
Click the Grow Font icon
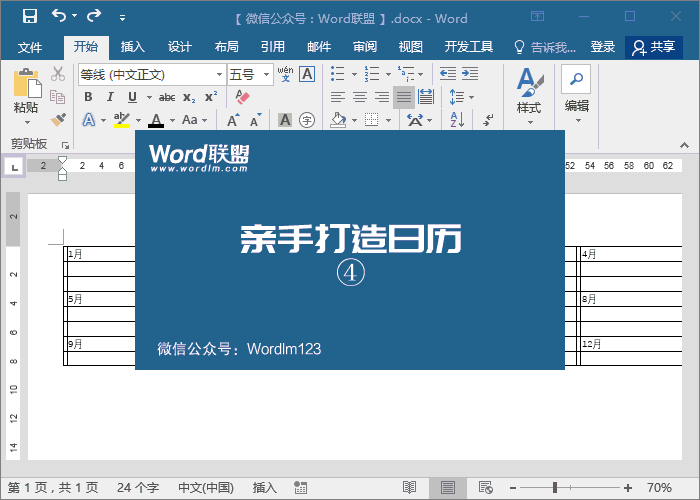click(x=233, y=120)
